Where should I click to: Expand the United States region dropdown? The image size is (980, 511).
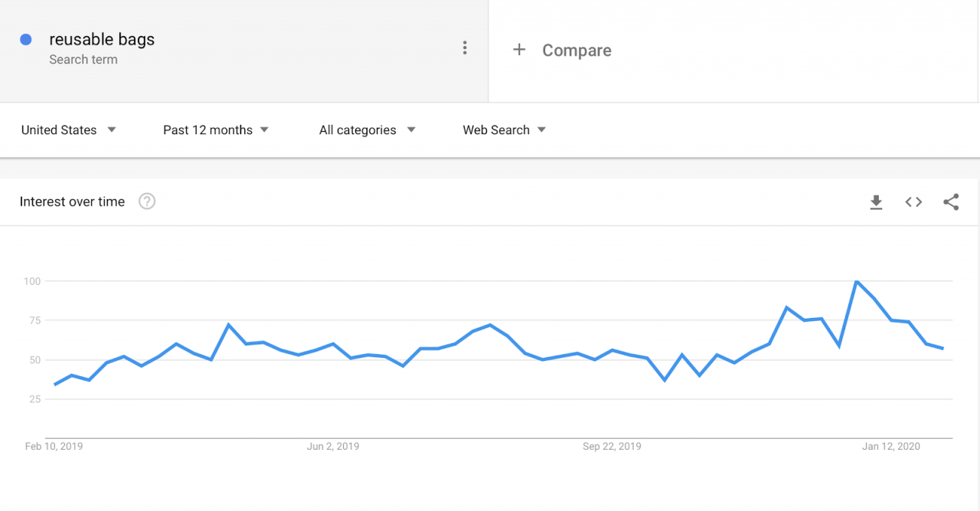pos(69,130)
